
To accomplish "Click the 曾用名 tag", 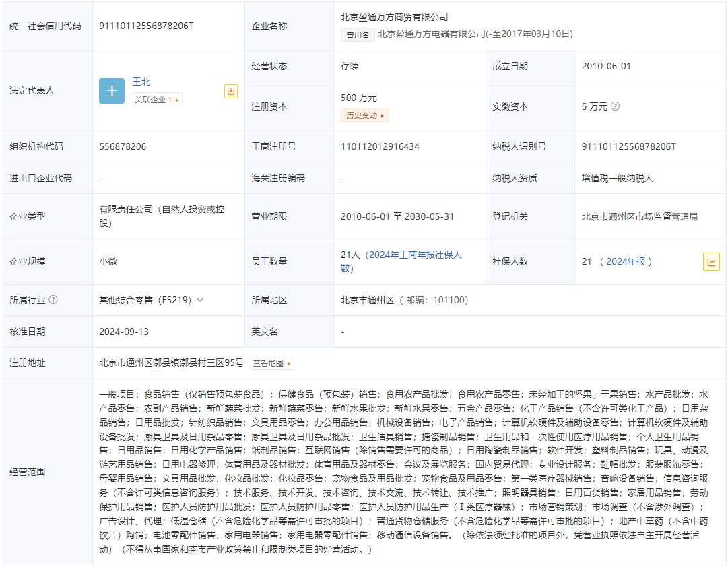I will click(x=357, y=34).
